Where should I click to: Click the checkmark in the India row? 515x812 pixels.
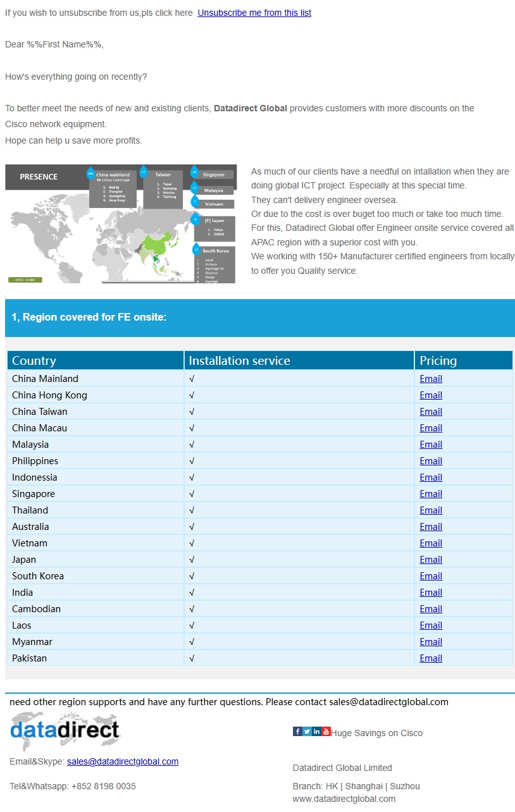pyautogui.click(x=192, y=593)
